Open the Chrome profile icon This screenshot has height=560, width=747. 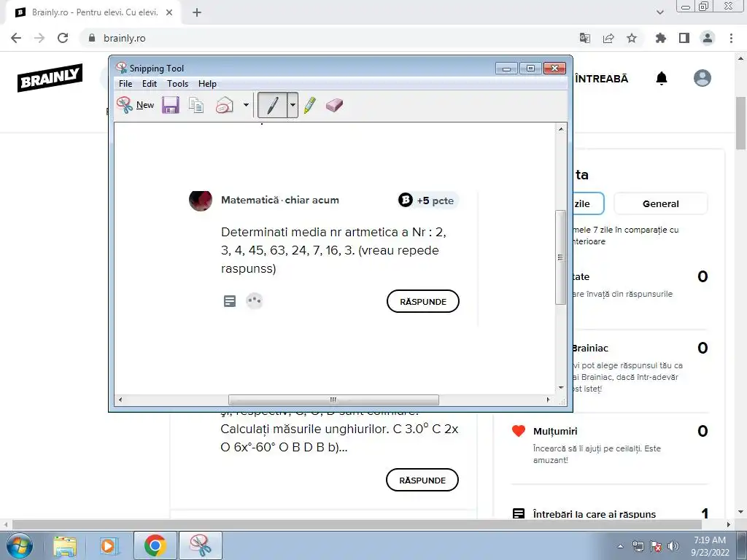(708, 38)
